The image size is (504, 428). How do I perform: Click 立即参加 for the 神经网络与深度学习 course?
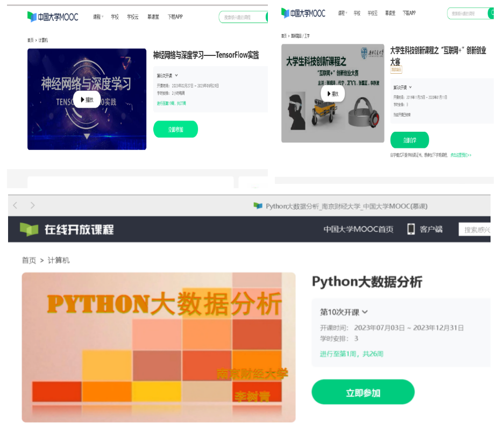(175, 129)
